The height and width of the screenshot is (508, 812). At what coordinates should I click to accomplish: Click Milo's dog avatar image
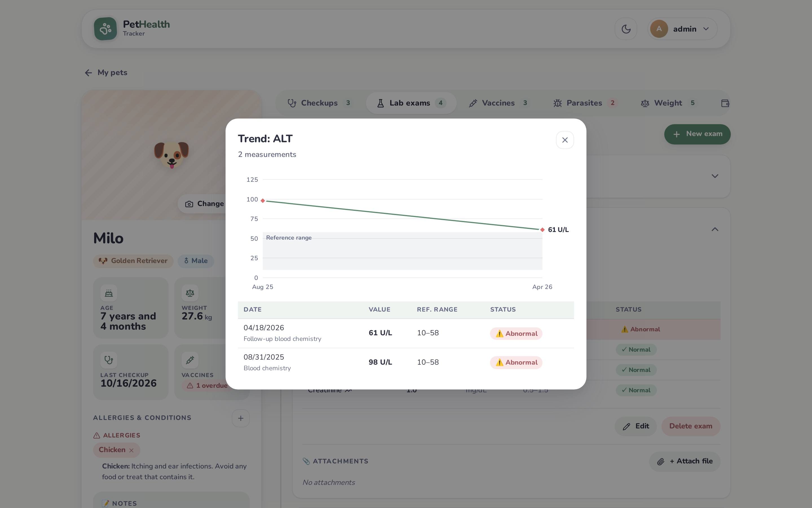171,155
